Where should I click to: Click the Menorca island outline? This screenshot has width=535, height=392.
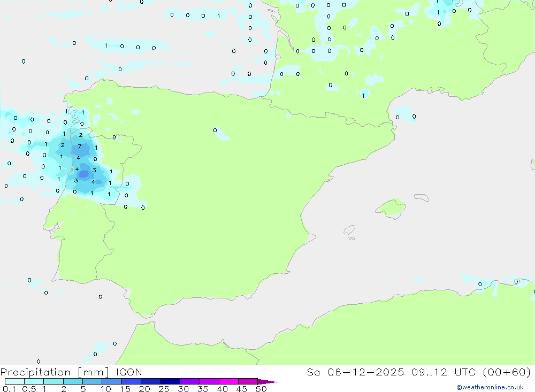pos(422,197)
